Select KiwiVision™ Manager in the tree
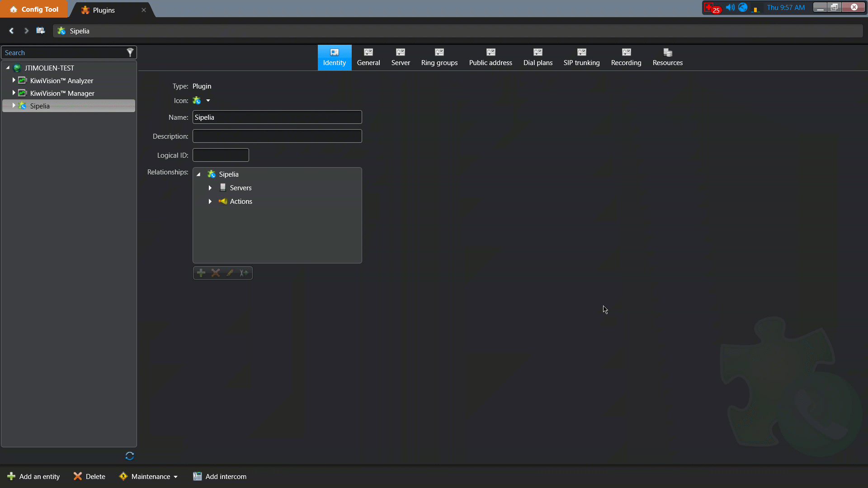868x488 pixels. pos(62,93)
